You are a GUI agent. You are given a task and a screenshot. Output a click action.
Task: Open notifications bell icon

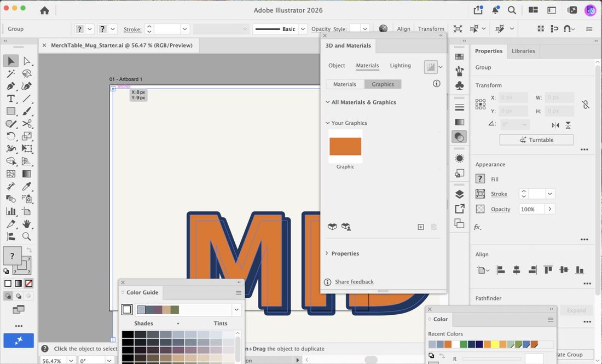(x=495, y=10)
